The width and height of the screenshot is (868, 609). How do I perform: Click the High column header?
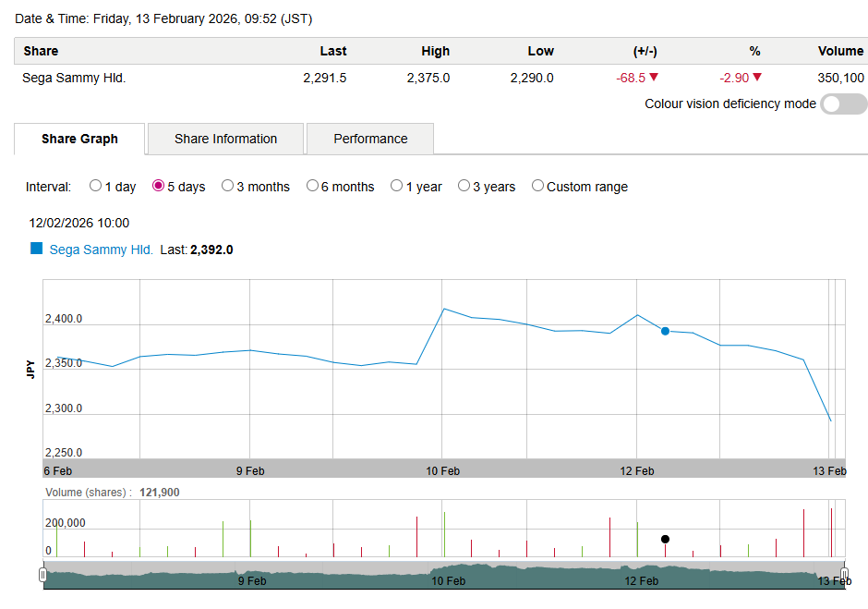tap(436, 51)
